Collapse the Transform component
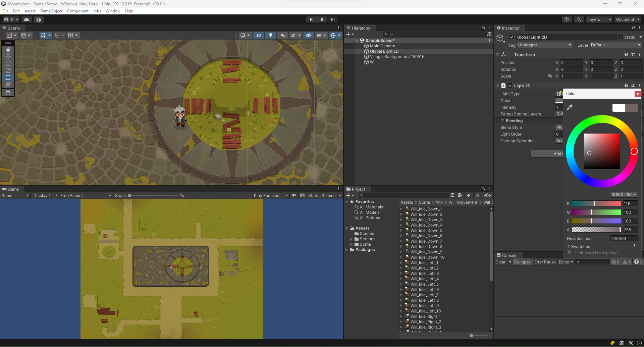 click(x=498, y=54)
